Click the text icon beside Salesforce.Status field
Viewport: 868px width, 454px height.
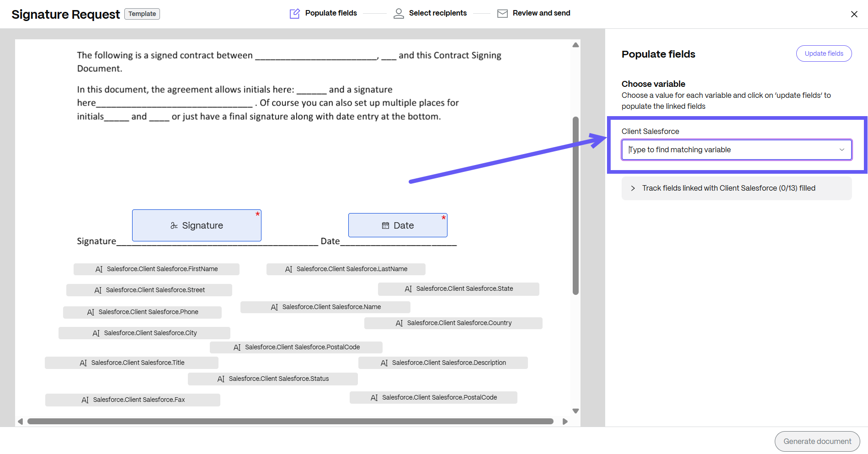pos(221,379)
